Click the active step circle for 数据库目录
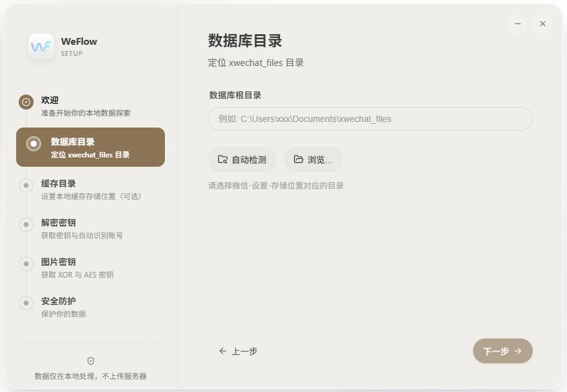The width and height of the screenshot is (567, 392). tap(34, 144)
